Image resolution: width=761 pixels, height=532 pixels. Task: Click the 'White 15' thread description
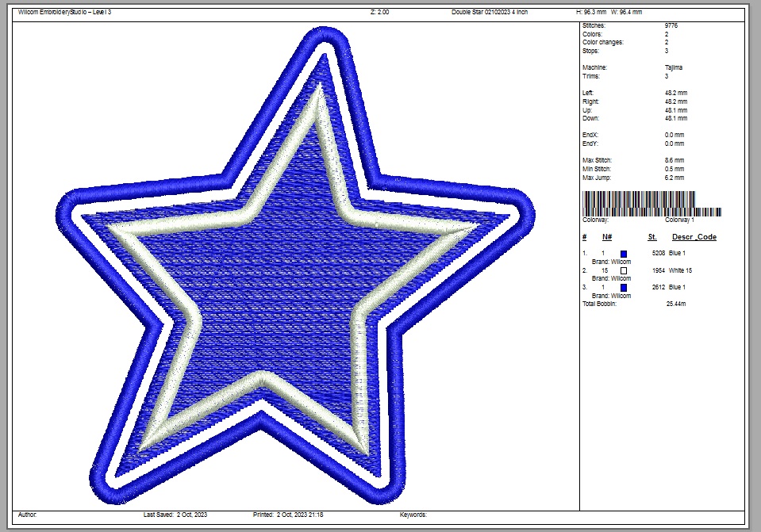coord(680,270)
